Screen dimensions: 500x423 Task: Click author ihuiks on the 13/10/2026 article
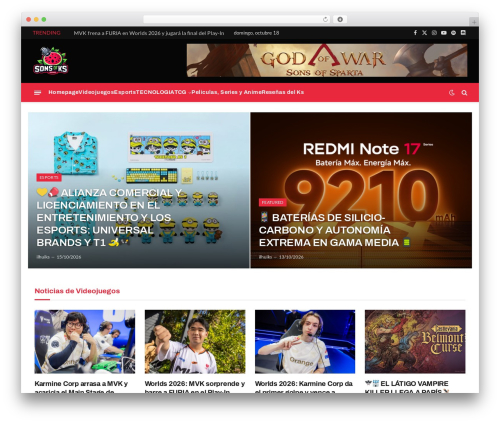pos(265,257)
